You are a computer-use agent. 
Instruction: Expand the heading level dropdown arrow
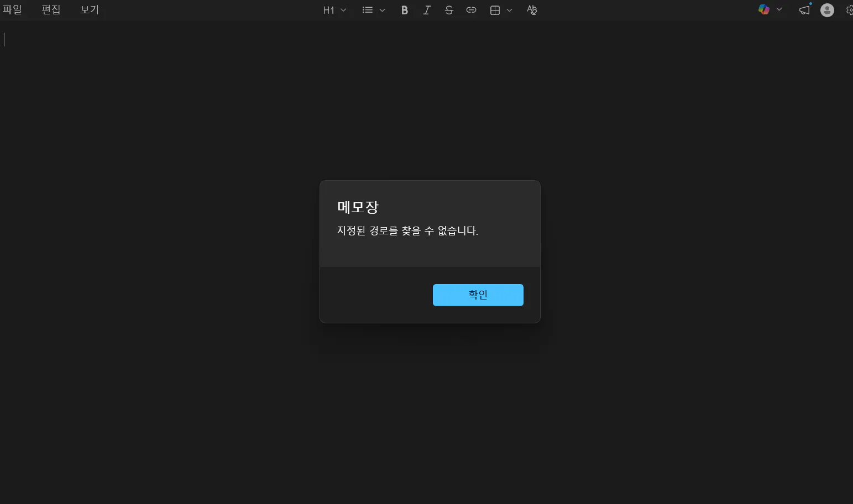(x=343, y=10)
